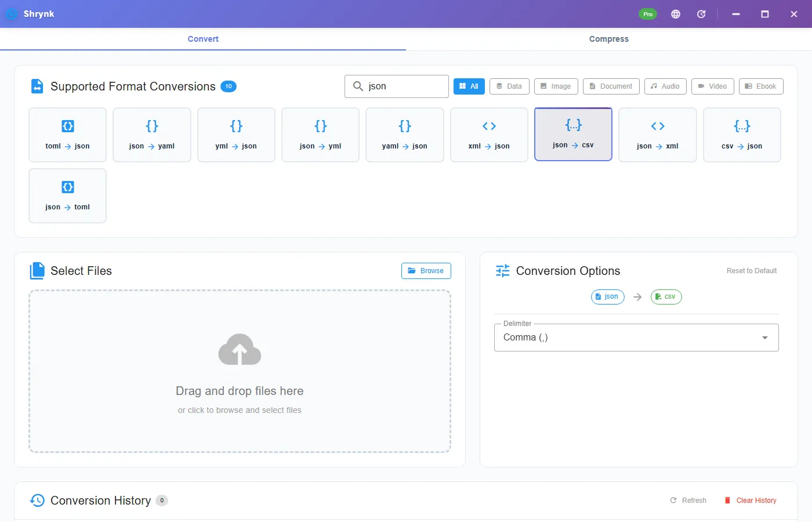Screen dimensions: 812x522
Task: Open the Delimiter dropdown
Action: 636,338
